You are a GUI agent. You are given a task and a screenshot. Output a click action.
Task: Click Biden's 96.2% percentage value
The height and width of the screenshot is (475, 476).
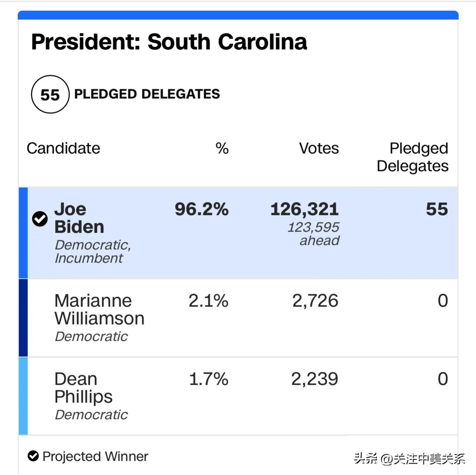pos(202,209)
